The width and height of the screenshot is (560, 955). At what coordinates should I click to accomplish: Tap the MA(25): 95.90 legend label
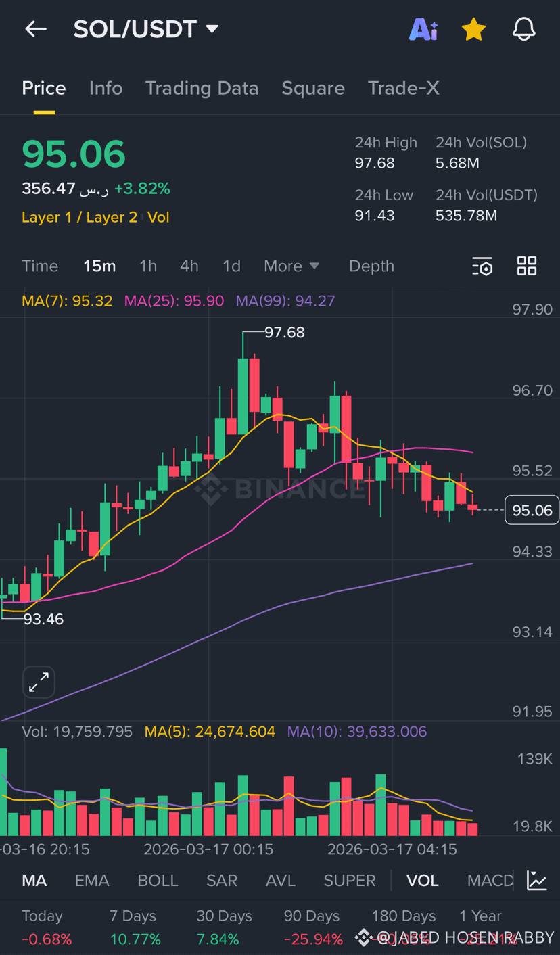[x=174, y=301]
